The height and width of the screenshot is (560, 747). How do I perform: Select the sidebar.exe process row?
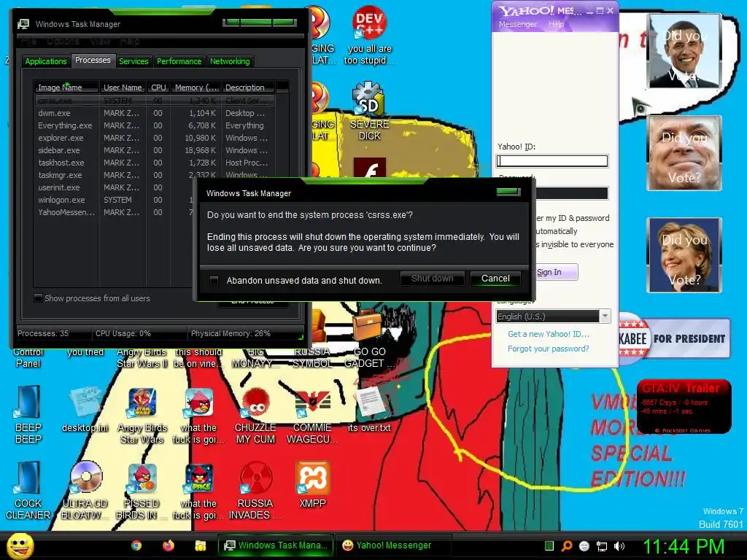coord(155,150)
